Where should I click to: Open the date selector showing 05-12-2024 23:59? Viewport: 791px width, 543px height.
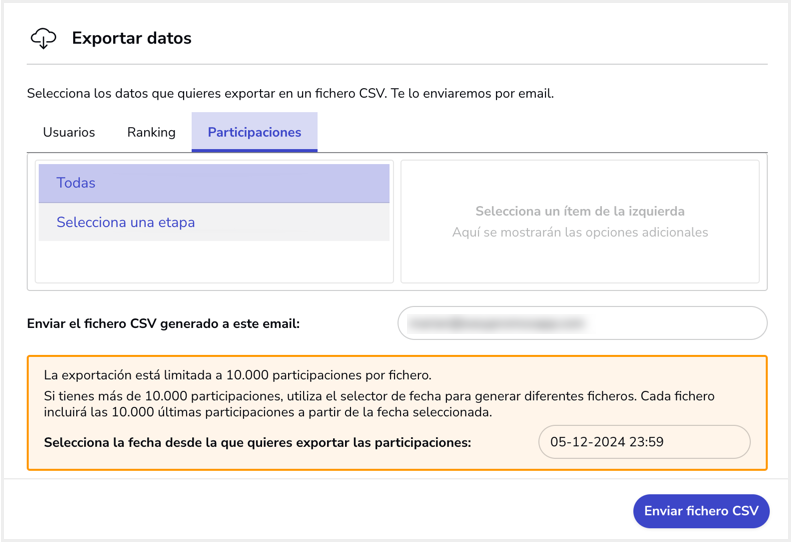(x=644, y=442)
